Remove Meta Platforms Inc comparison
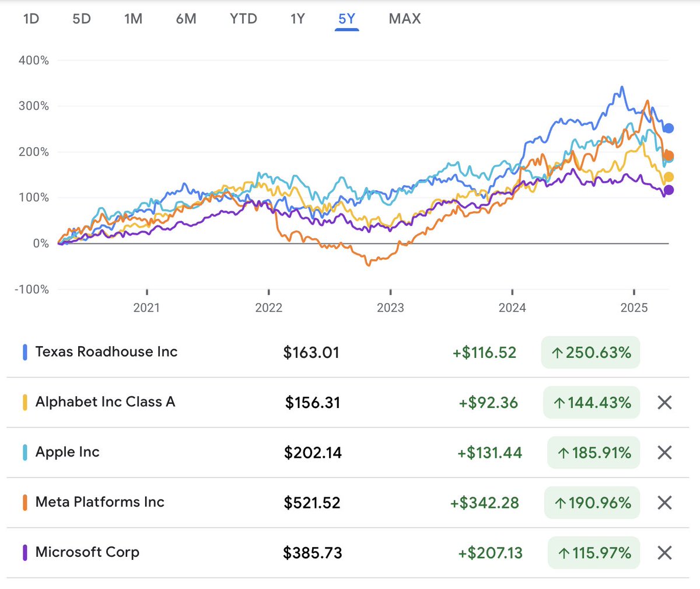Viewport: 700px width, 589px height. [x=664, y=503]
